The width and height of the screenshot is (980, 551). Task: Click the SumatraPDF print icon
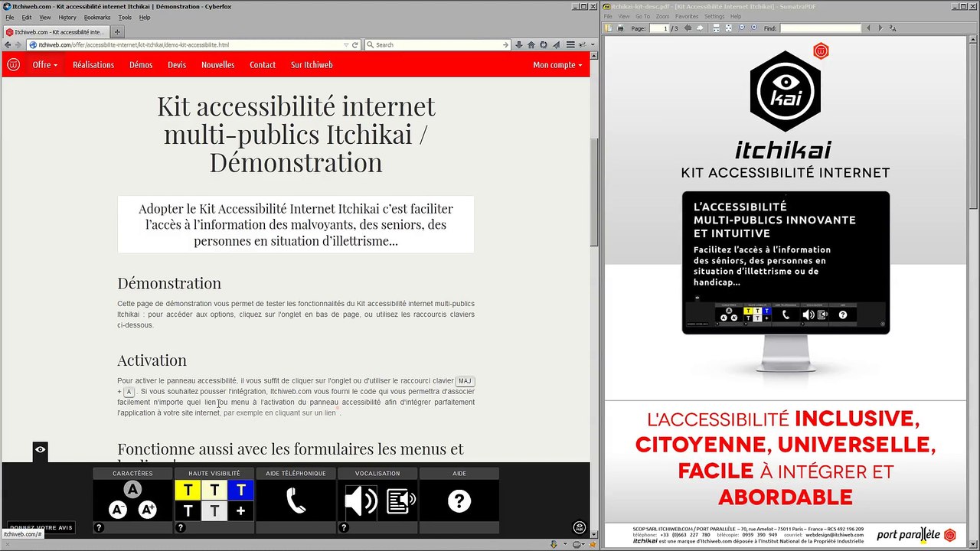(620, 28)
